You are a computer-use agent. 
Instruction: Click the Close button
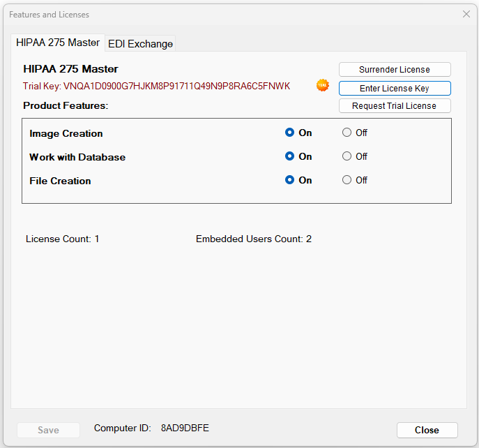point(427,430)
